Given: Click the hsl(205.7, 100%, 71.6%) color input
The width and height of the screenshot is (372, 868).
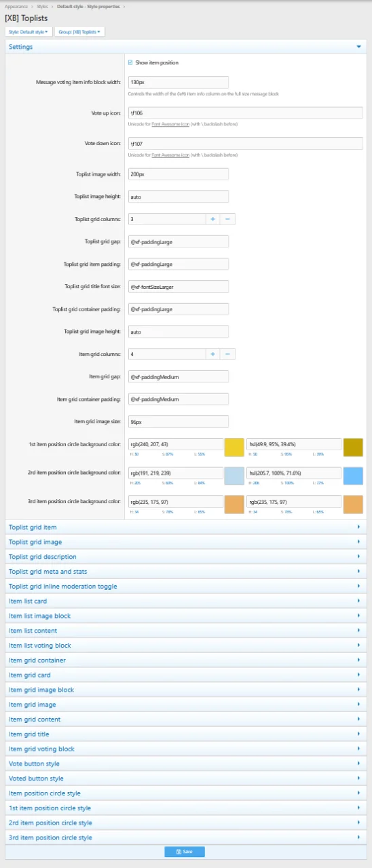Looking at the screenshot, I should [x=294, y=473].
